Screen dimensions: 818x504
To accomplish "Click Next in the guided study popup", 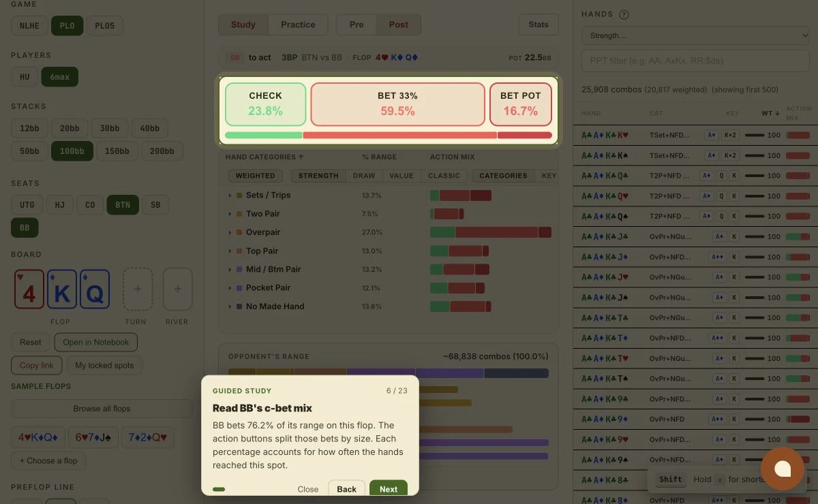I will tap(389, 489).
